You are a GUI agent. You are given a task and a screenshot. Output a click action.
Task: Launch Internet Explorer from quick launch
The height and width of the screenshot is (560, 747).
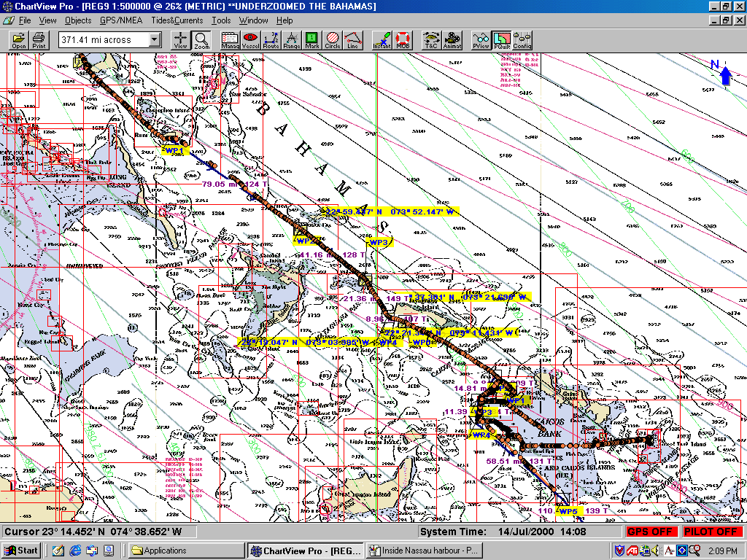click(75, 551)
